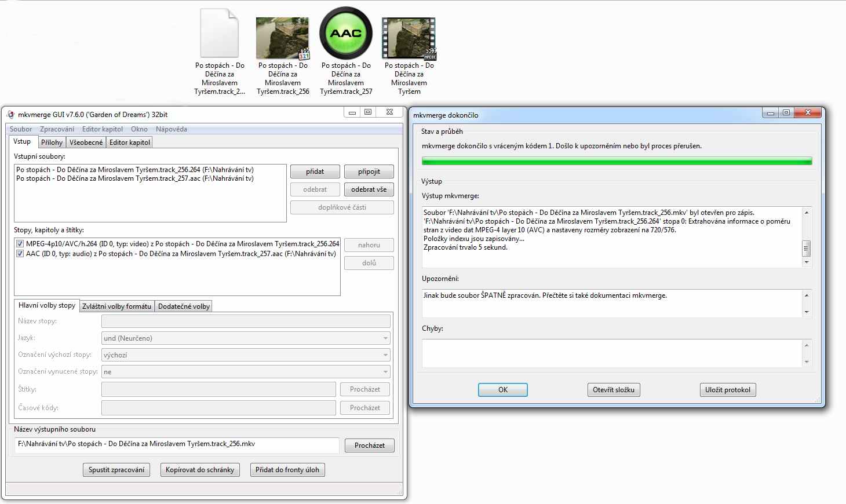The height and width of the screenshot is (504, 846).
Task: Click the Časové kódy input field
Action: (x=218, y=408)
